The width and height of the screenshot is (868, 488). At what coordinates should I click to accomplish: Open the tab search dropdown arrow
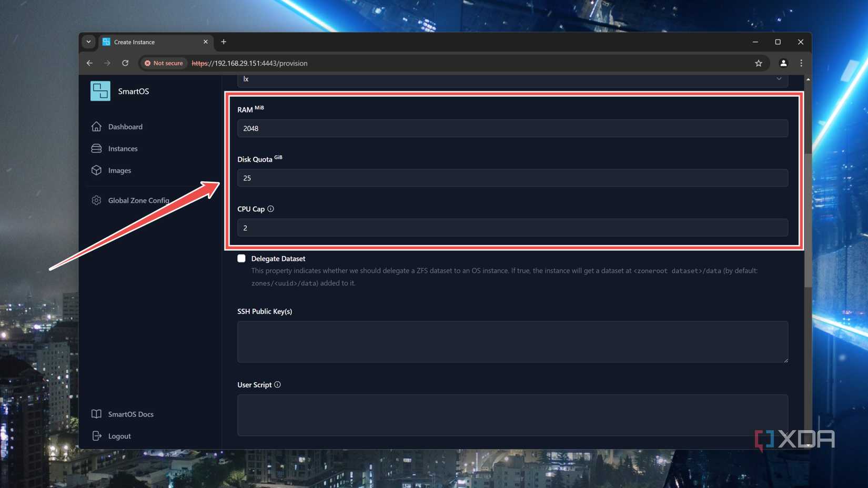(88, 42)
